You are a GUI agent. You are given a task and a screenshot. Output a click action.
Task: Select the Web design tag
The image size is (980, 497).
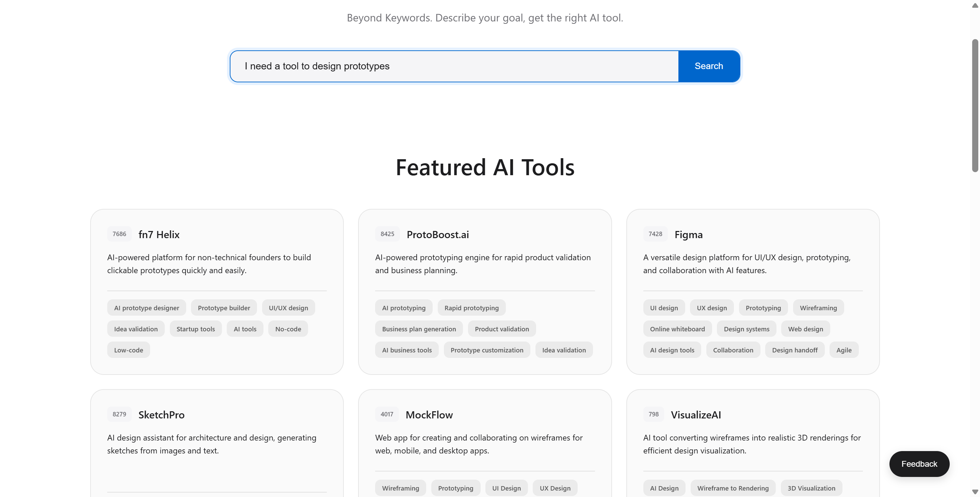click(x=805, y=329)
